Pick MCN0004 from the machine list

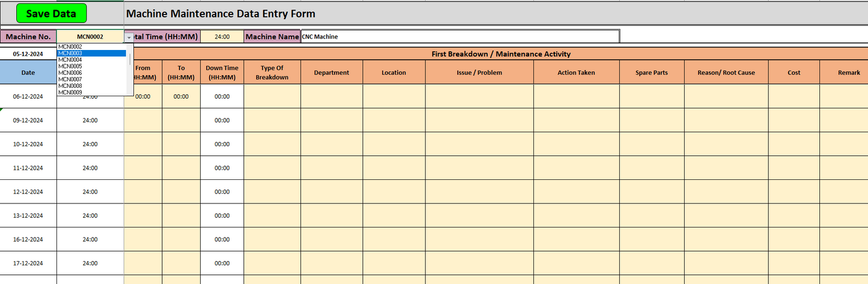[x=91, y=60]
